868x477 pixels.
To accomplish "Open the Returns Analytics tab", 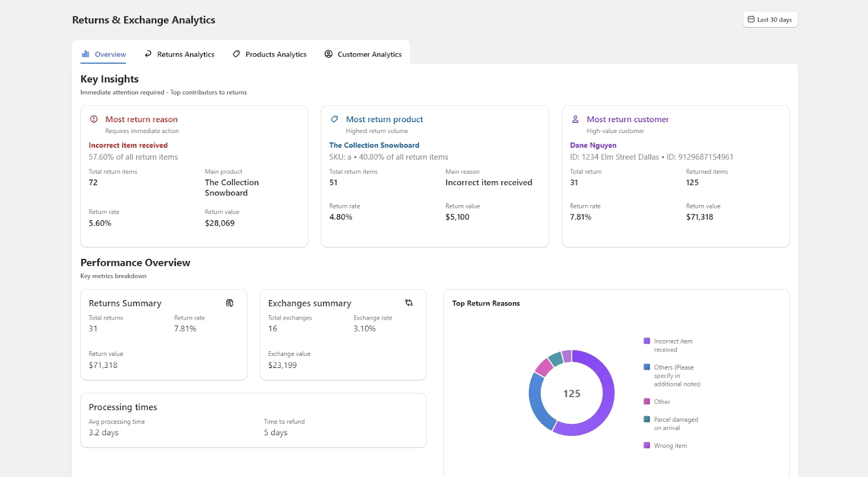I will tap(180, 54).
